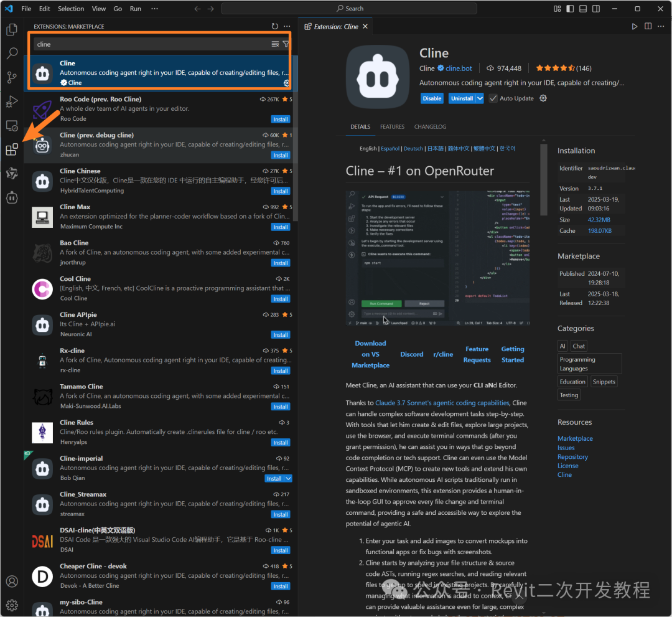Toggle the secondary side bar
The image size is (672, 617).
coord(595,9)
